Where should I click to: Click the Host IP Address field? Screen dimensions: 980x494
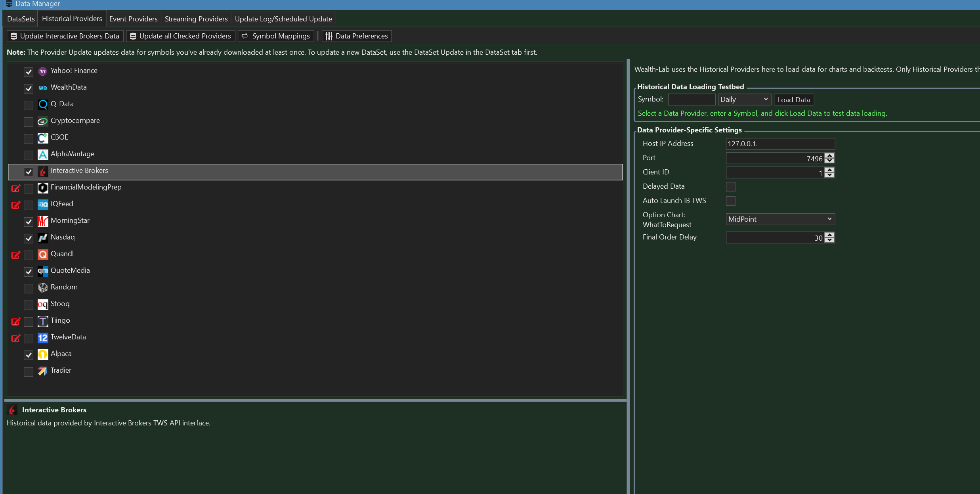(x=779, y=144)
